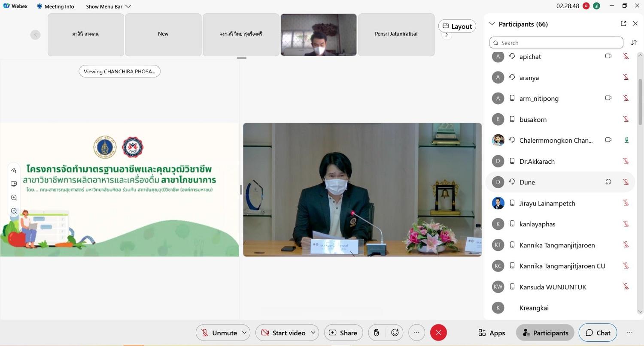
Task: Toggle Start video button
Action: click(283, 333)
